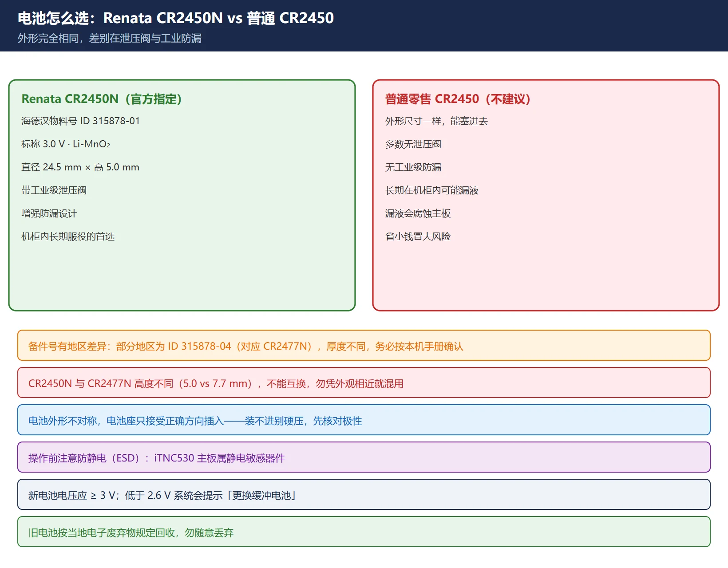Click the line '带工业级泄压阀'

[x=54, y=190]
